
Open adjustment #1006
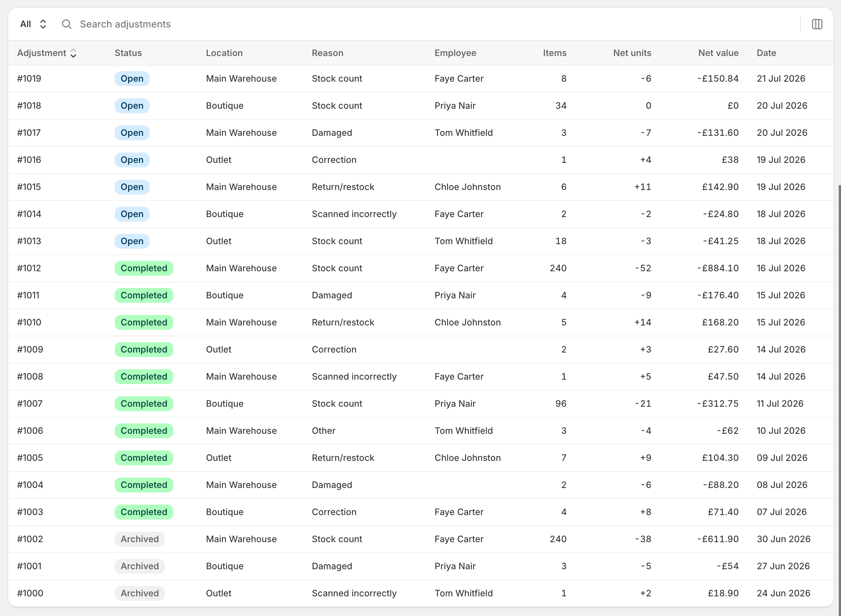(x=421, y=431)
